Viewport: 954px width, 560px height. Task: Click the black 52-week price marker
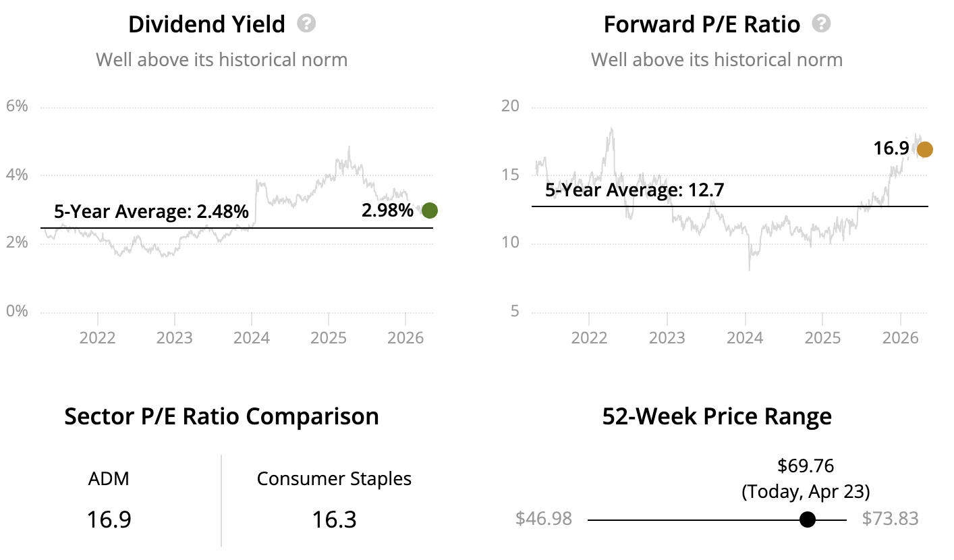(807, 520)
